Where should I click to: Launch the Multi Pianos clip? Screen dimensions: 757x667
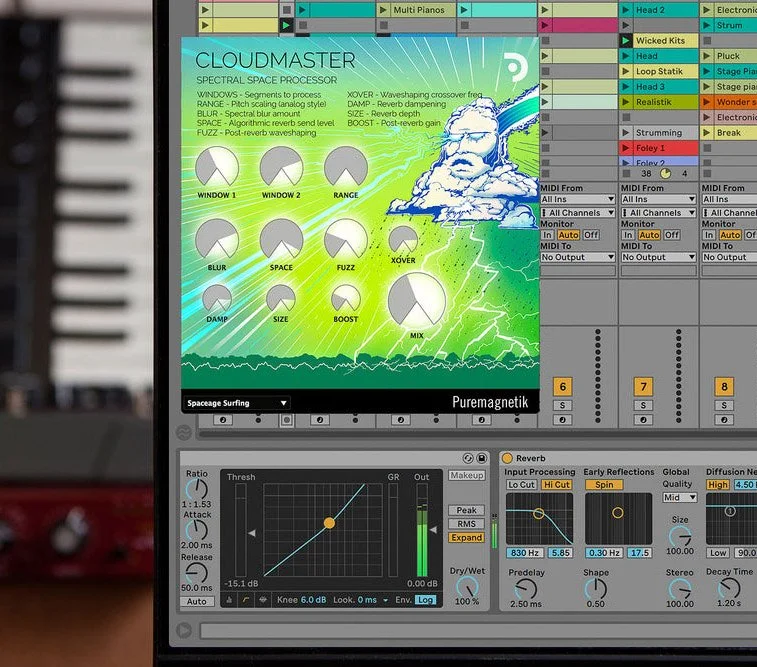383,10
